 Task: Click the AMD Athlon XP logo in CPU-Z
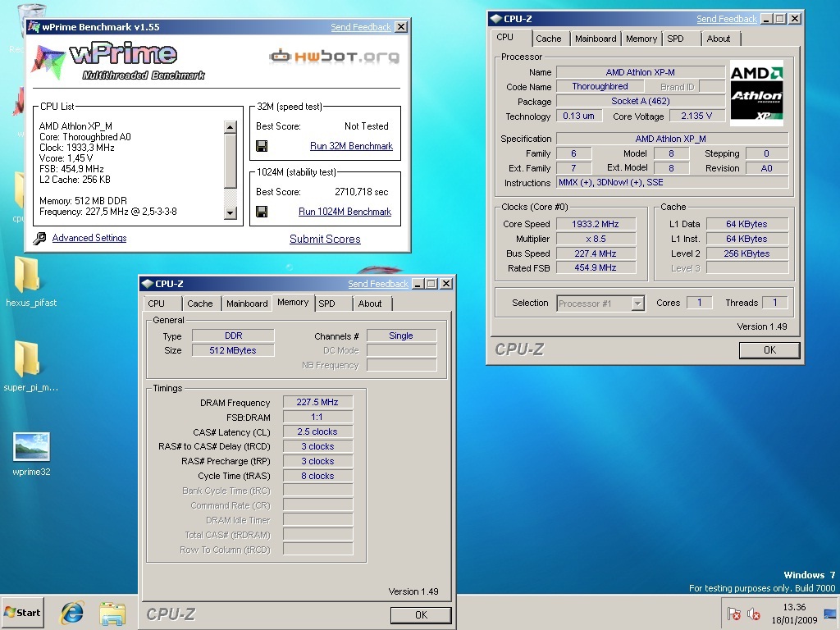point(756,94)
